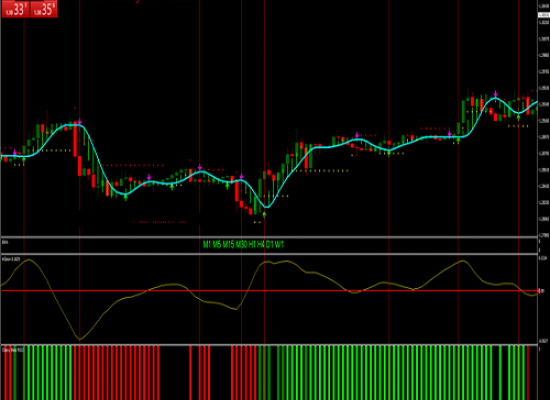Click green buy arrow below the lowest price trough
The image size is (550, 400).
tap(264, 214)
